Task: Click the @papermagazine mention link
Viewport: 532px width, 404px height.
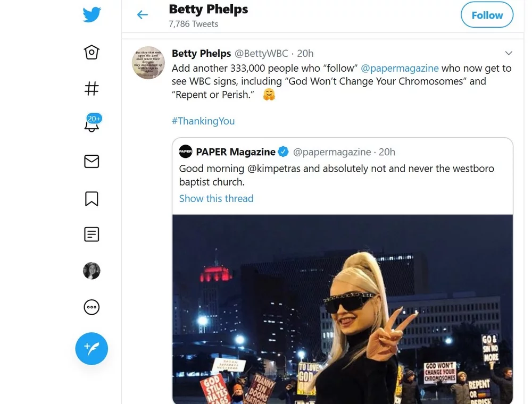Action: [x=400, y=68]
